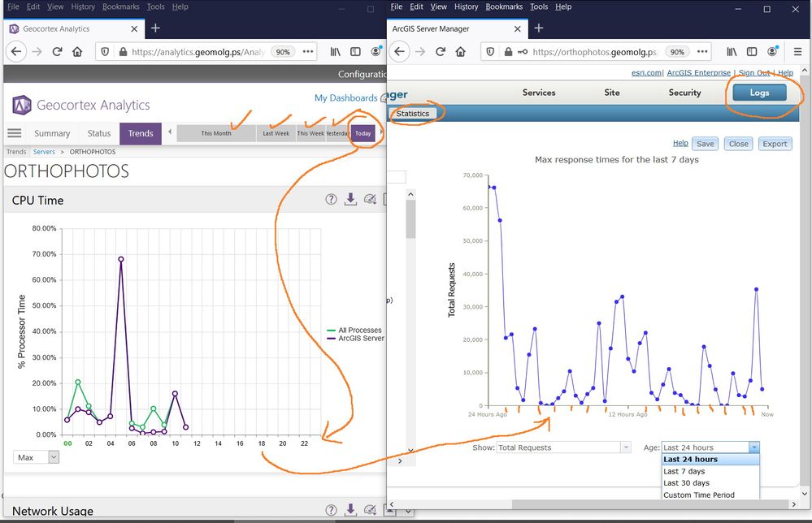Viewport: 812px width, 523px height.
Task: Click the ArcGIS Server Manager address bar
Action: click(x=594, y=52)
